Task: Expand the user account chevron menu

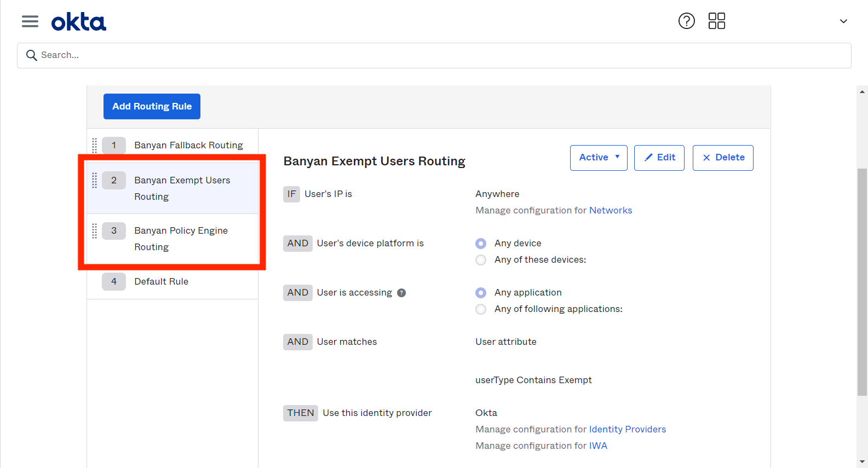Action: pos(843,21)
